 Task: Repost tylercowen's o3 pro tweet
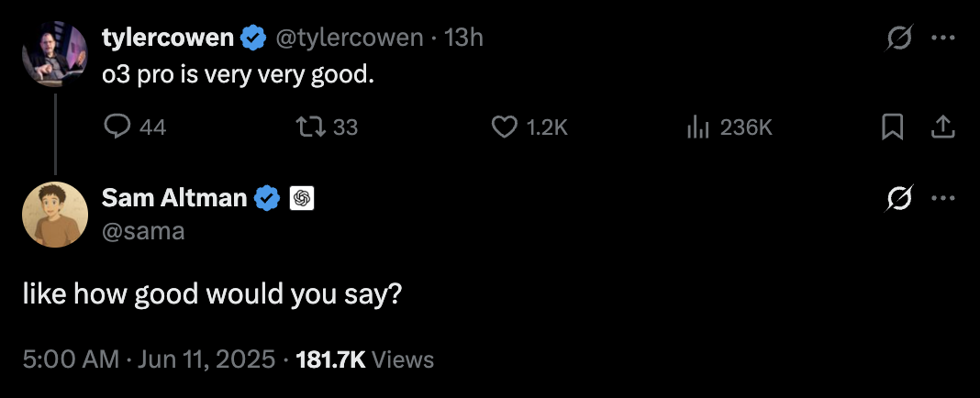point(327,127)
